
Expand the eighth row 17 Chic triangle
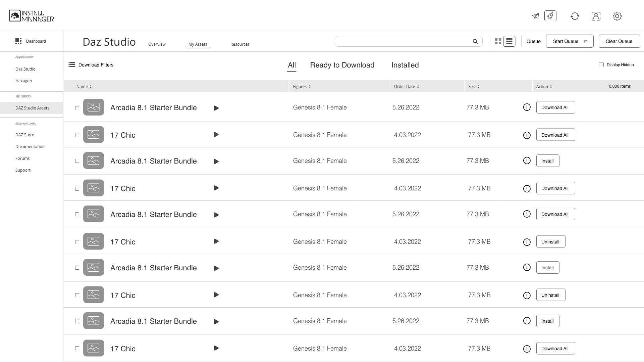pyautogui.click(x=216, y=295)
